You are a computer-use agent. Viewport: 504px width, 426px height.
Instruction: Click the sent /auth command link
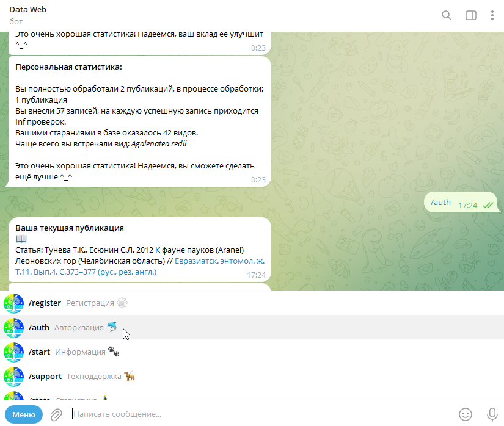(x=440, y=202)
